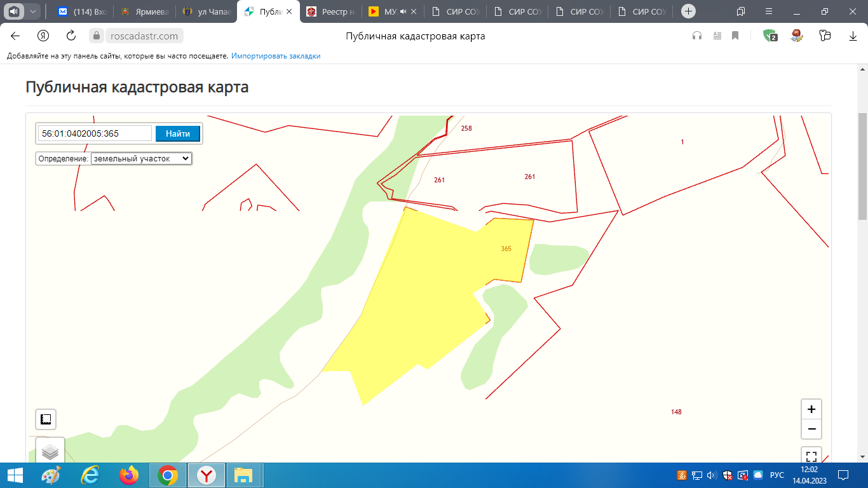Expand the tab list chevron at top left
The image size is (868, 488).
pyautogui.click(x=33, y=11)
